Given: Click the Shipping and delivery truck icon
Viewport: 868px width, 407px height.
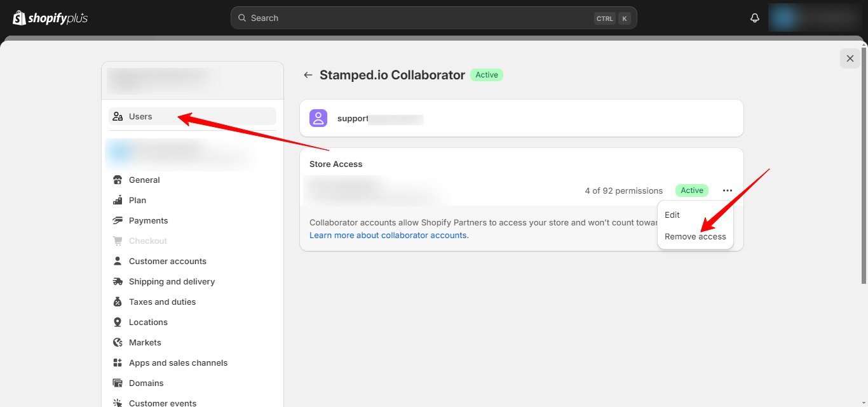Looking at the screenshot, I should 118,281.
